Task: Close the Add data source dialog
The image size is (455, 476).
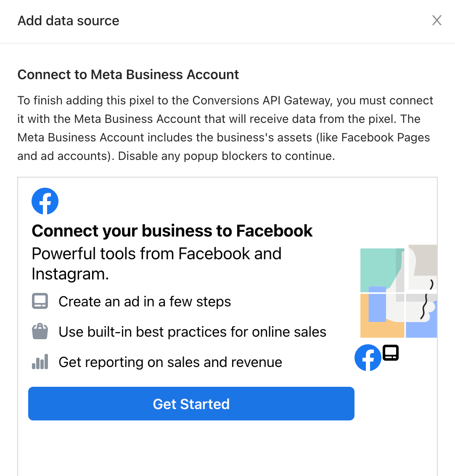Action: (437, 20)
